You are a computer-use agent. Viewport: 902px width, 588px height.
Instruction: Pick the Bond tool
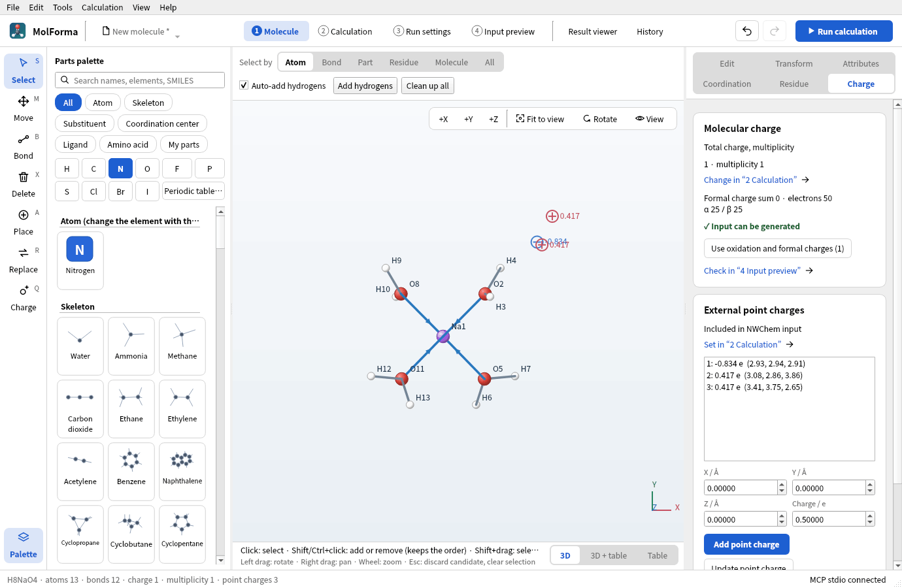(24, 147)
